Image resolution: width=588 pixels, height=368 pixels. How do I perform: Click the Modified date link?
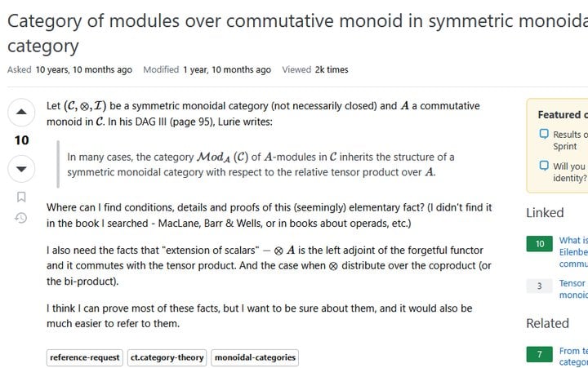227,69
